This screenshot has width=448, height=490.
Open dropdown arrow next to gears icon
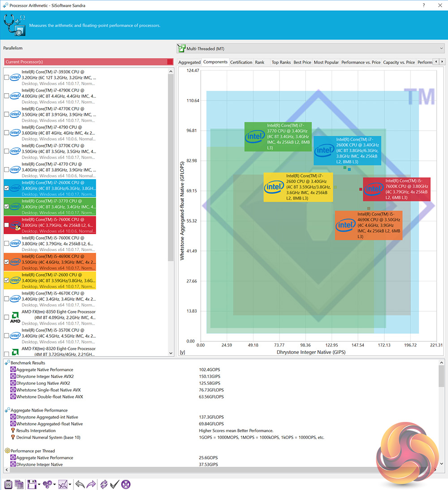coord(55,485)
